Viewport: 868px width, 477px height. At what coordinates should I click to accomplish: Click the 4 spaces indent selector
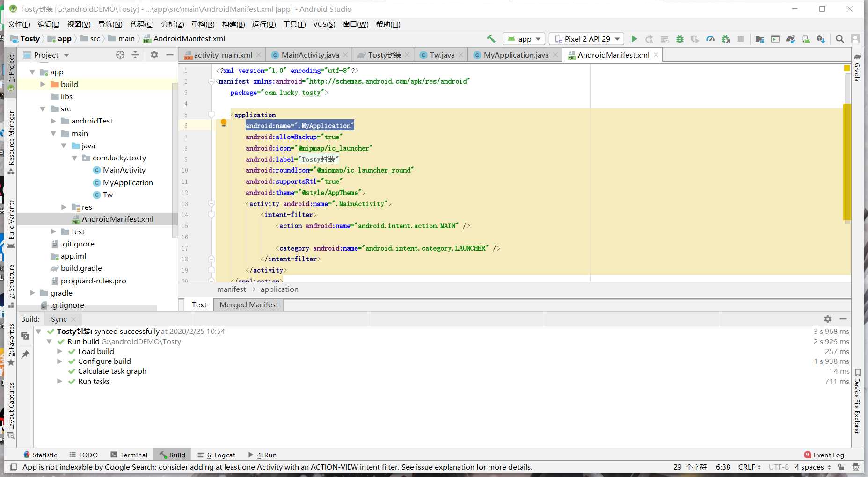813,467
